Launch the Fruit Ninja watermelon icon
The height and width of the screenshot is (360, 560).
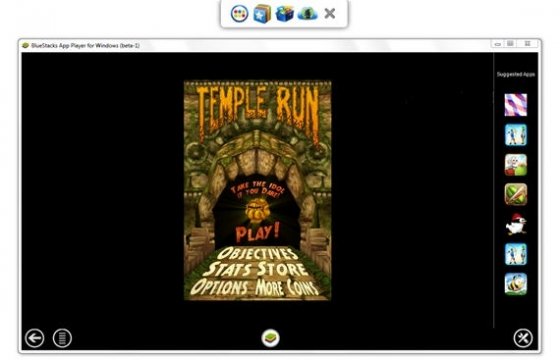516,195
